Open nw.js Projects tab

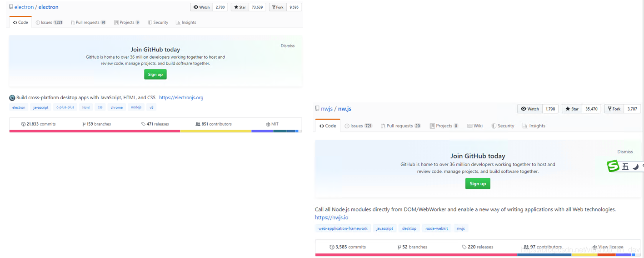(444, 126)
